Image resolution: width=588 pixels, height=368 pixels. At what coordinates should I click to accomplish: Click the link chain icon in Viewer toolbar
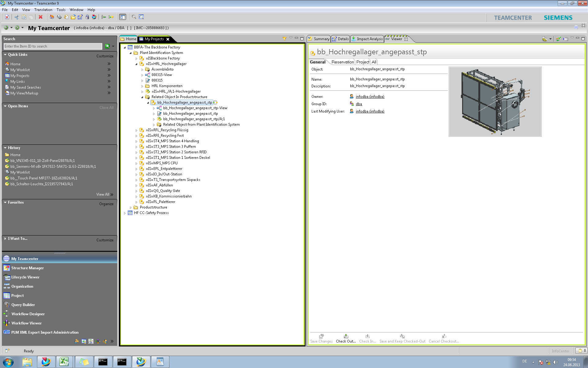point(545,39)
